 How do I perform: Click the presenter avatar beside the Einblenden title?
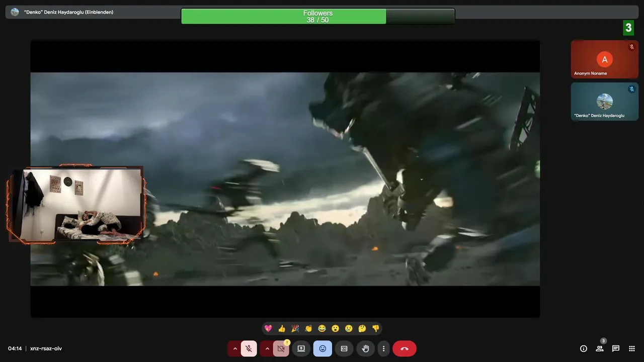point(15,12)
